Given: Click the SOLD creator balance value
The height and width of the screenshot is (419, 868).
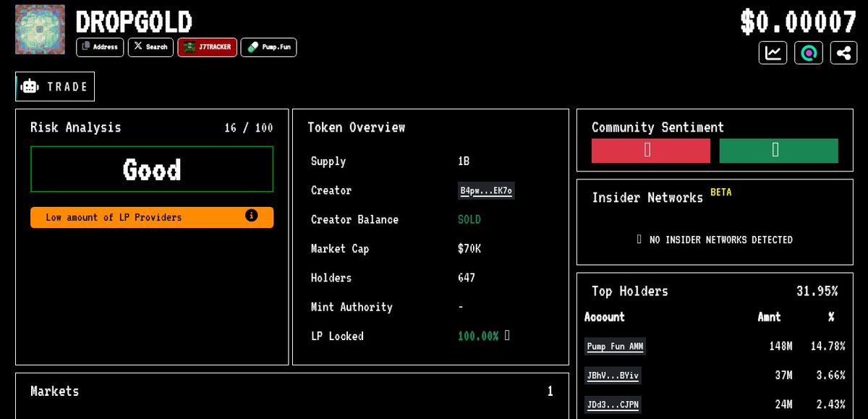Looking at the screenshot, I should tap(469, 219).
